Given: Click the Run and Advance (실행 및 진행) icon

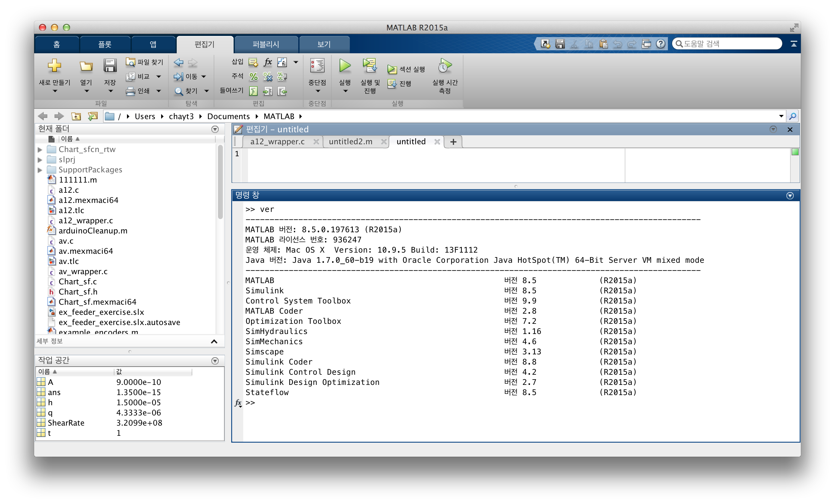Looking at the screenshot, I should click(370, 65).
